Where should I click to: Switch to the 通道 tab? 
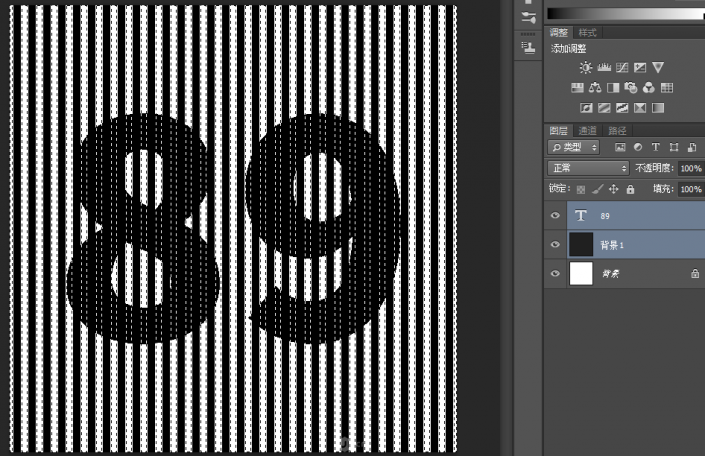click(588, 130)
